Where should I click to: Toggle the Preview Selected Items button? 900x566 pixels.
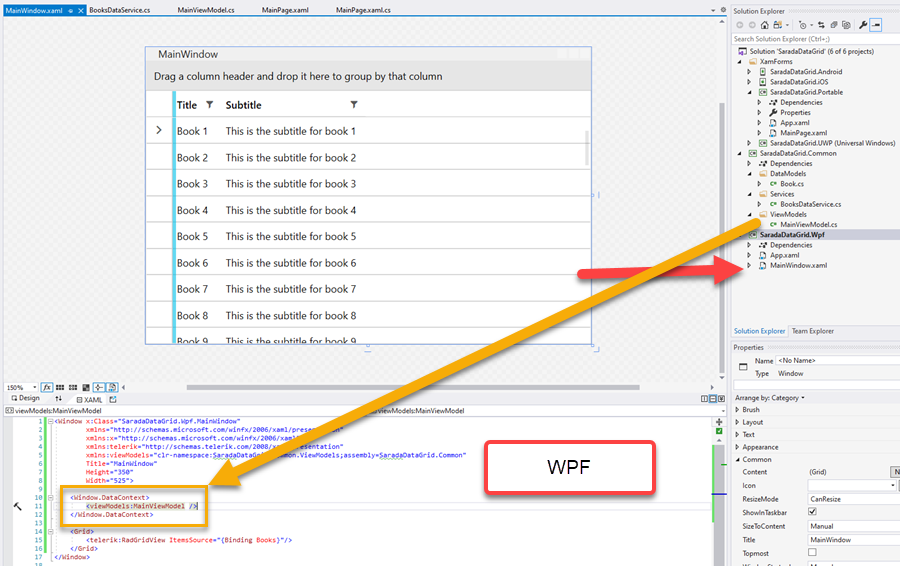876,25
